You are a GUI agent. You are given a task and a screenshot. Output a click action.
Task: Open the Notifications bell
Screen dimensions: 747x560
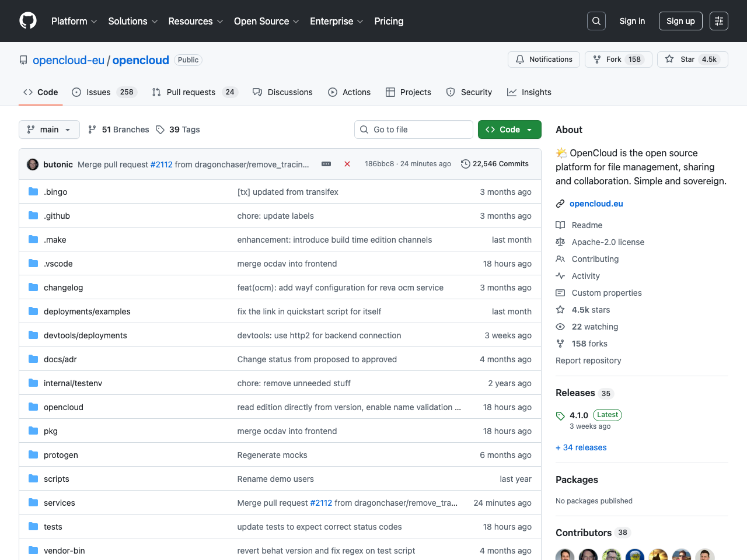coord(543,59)
